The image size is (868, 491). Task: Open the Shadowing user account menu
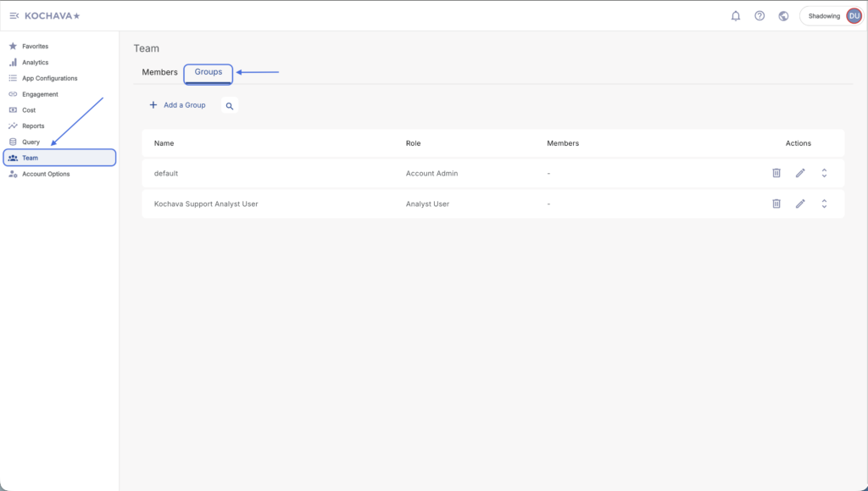831,16
